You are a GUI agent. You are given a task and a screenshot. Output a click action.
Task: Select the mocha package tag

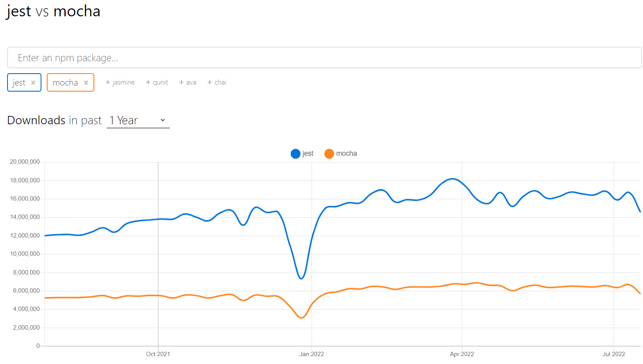65,83
